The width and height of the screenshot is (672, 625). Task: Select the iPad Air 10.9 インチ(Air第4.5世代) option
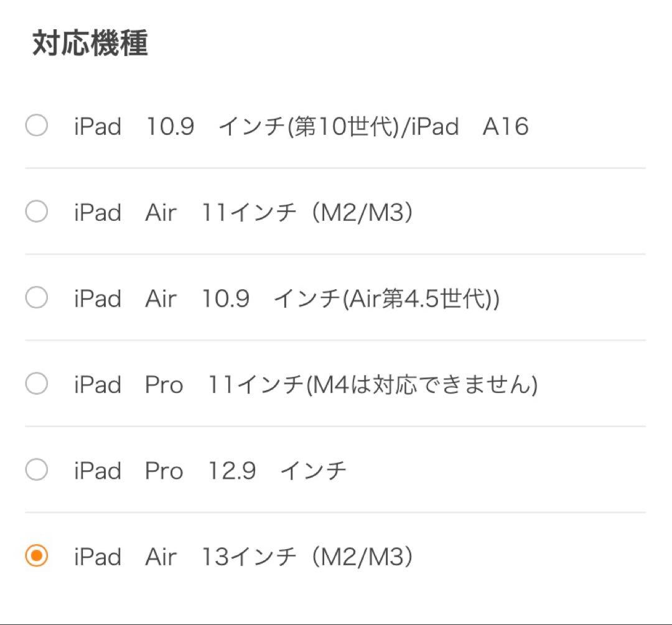point(36,298)
